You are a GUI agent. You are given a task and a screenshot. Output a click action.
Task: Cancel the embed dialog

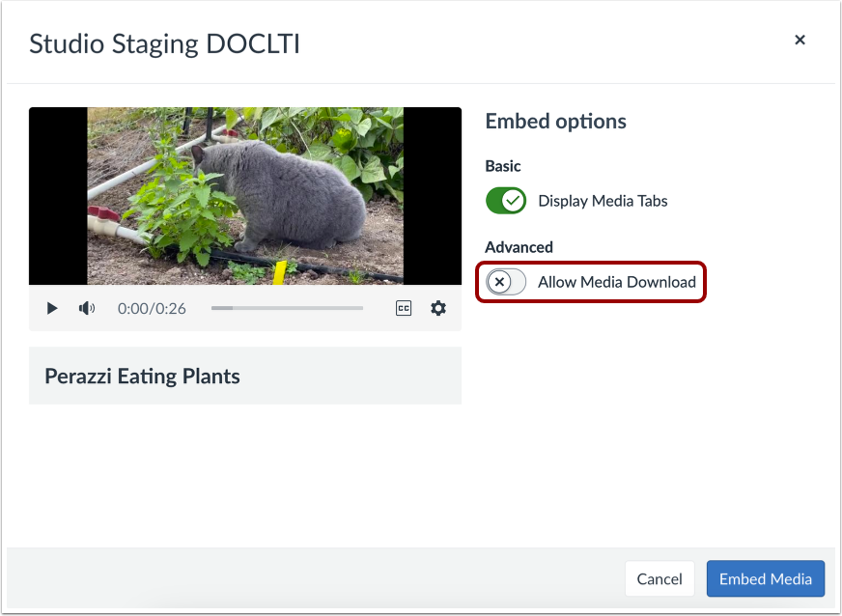[x=660, y=578]
